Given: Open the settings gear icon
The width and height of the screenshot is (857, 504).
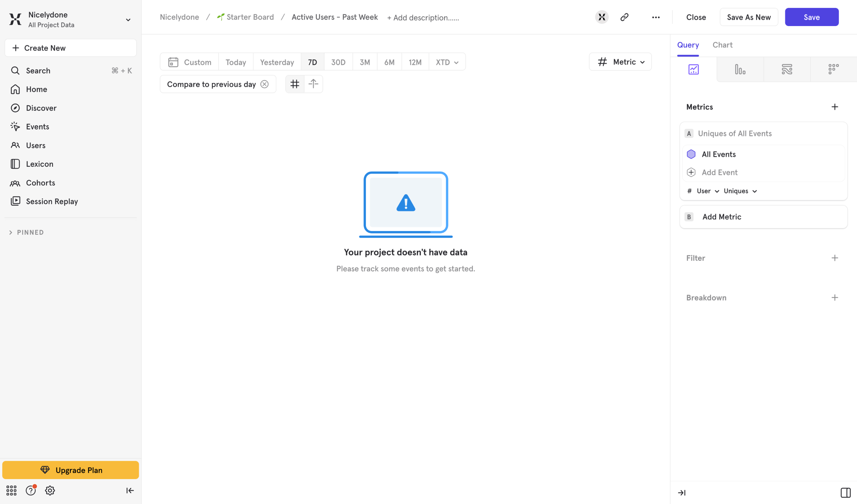Looking at the screenshot, I should point(50,490).
